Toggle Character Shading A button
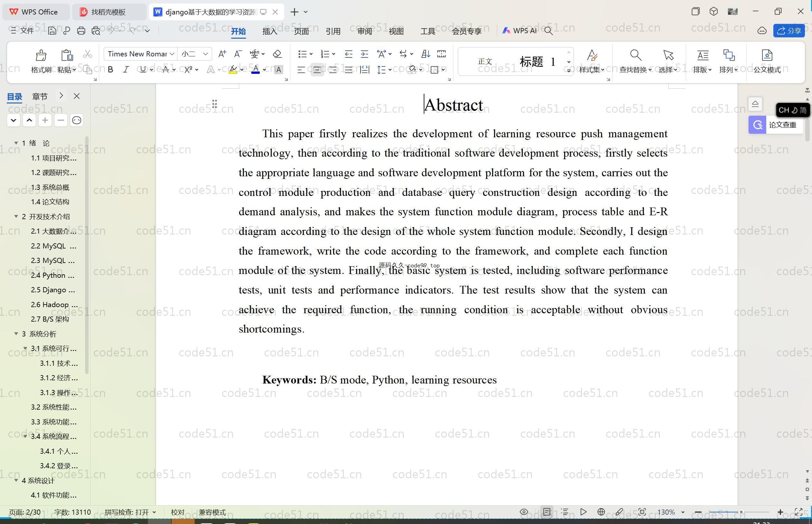The width and height of the screenshot is (812, 524). tap(278, 70)
